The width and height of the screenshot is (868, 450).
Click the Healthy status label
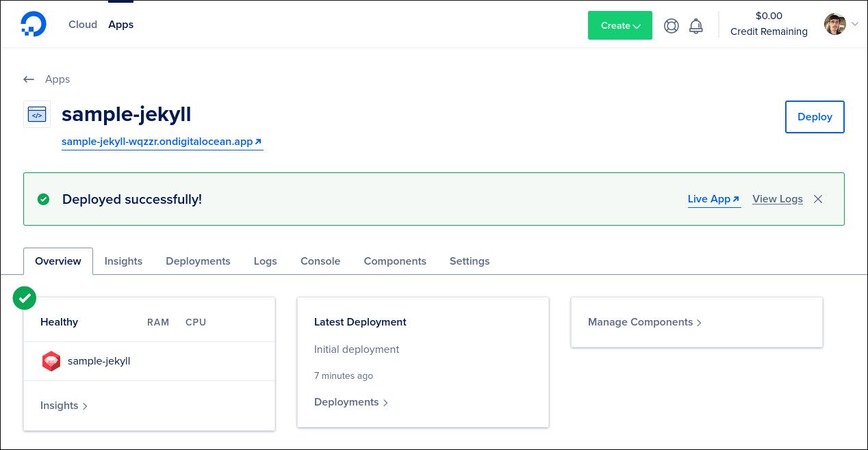tap(60, 322)
